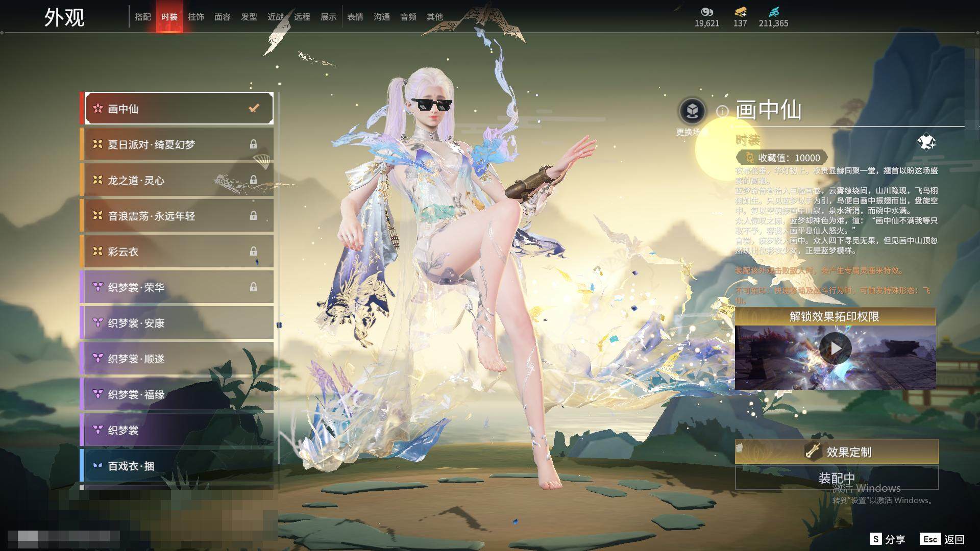980x551 pixels.
Task: Play the effect preview video
Action: coord(835,348)
